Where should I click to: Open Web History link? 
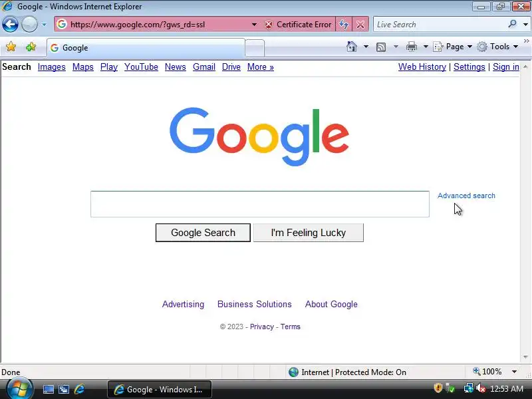click(422, 67)
